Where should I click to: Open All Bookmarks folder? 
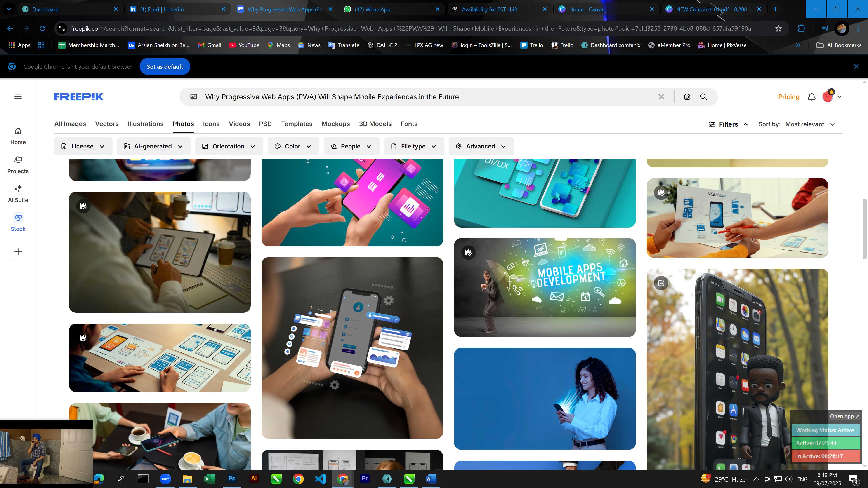[839, 45]
